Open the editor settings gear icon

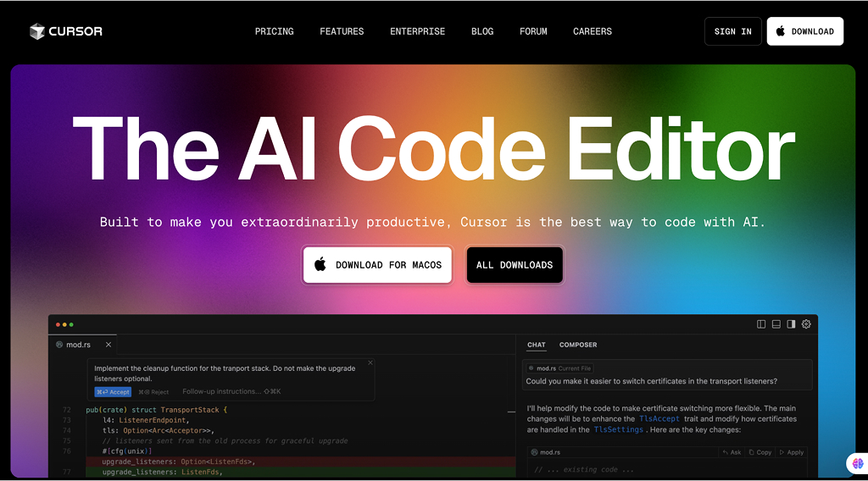pos(806,324)
